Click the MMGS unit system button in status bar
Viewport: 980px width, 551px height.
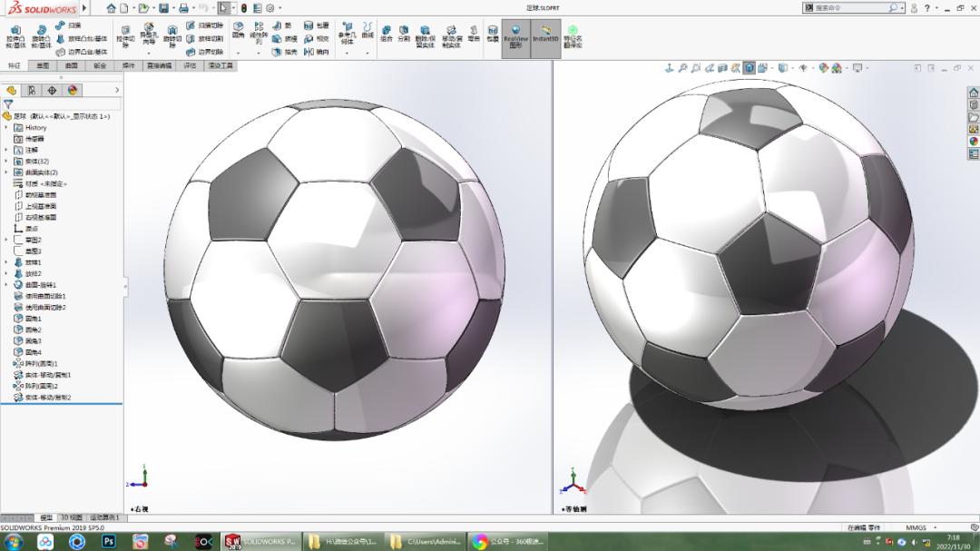click(x=915, y=526)
